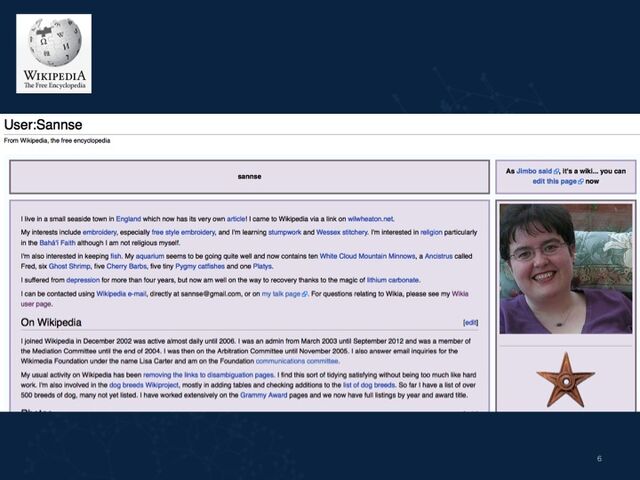Image resolution: width=640 pixels, height=480 pixels.
Task: Open the aquarium link
Action: 150,256
